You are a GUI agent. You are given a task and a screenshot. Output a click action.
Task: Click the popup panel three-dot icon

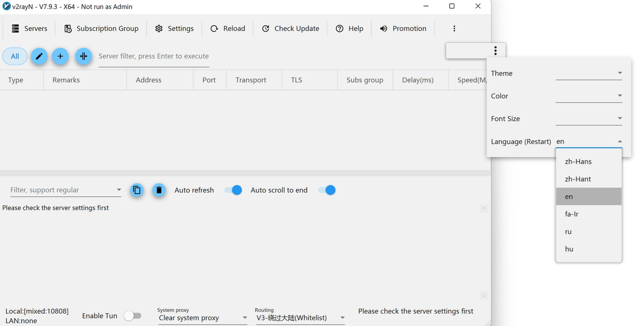(x=496, y=50)
